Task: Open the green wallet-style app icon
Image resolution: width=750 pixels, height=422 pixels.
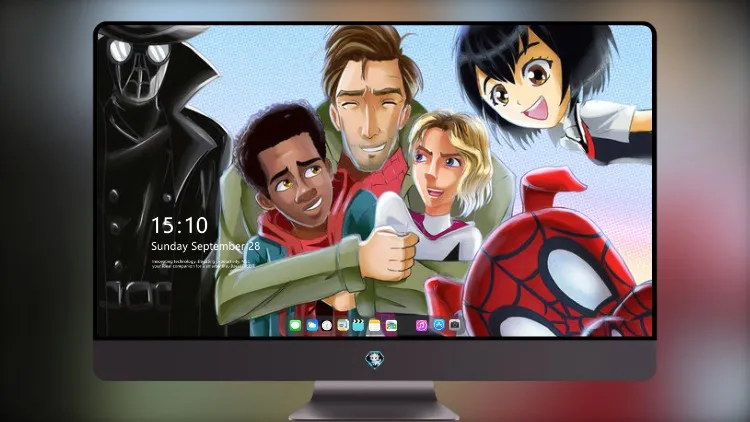Action: pyautogui.click(x=391, y=325)
